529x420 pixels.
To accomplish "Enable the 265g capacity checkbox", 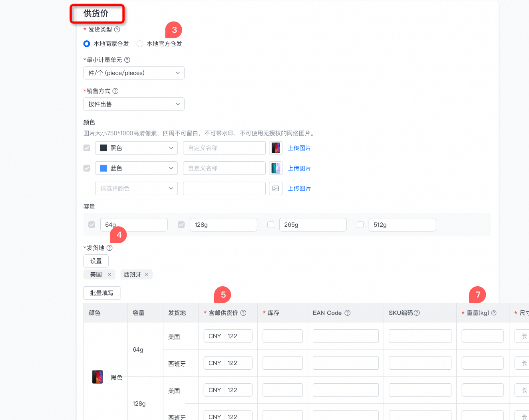I will click(x=270, y=225).
